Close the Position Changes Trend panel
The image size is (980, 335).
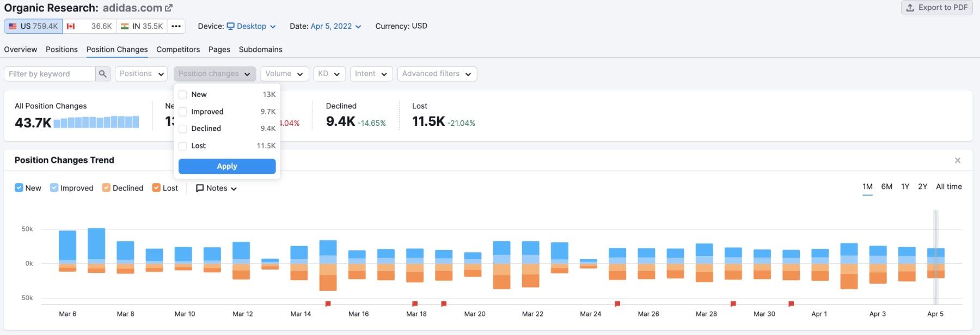(x=958, y=160)
